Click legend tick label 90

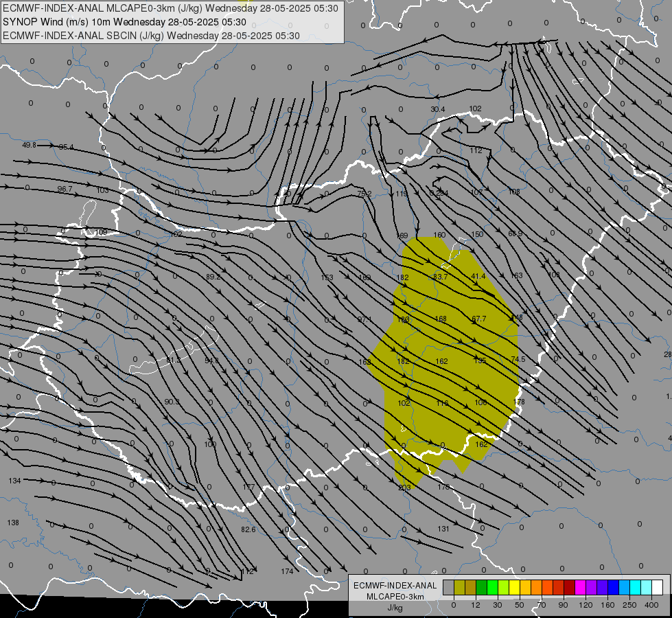[563, 605]
